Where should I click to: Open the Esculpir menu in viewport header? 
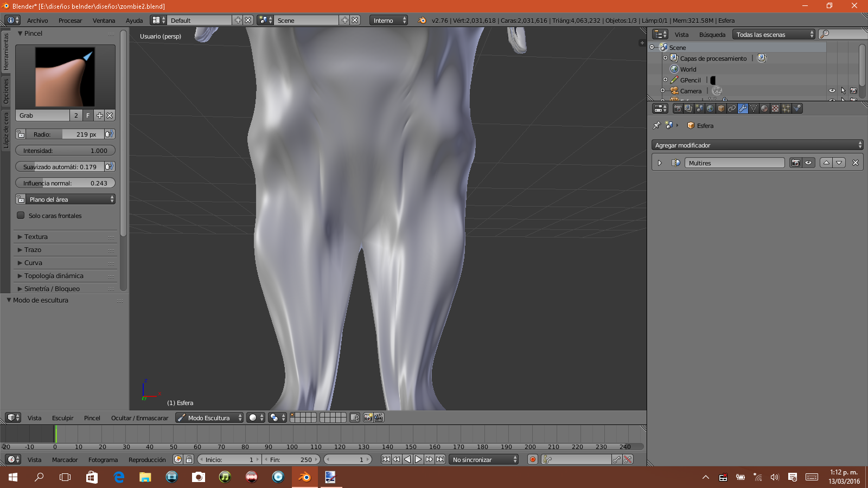[62, 418]
